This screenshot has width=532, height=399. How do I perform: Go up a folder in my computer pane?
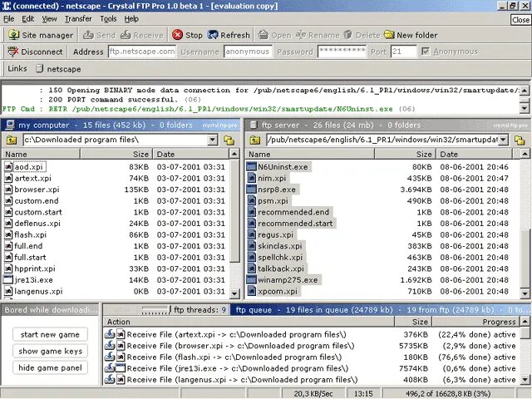coord(11,140)
